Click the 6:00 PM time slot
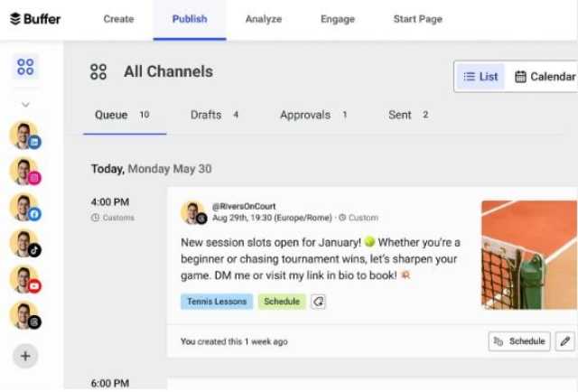 point(110,384)
